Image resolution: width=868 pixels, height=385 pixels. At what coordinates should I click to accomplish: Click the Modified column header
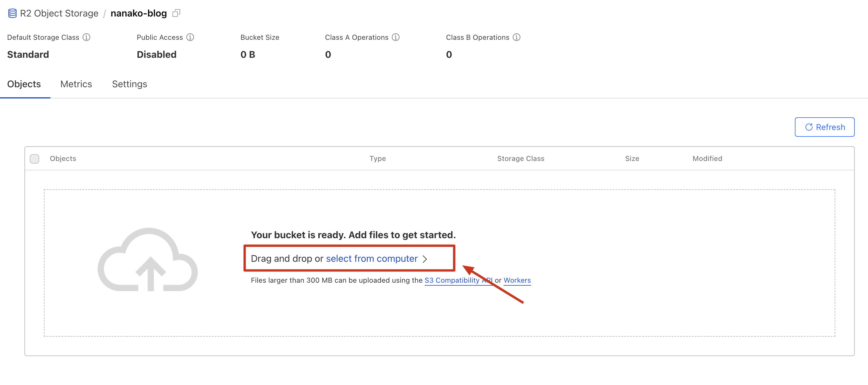tap(707, 158)
